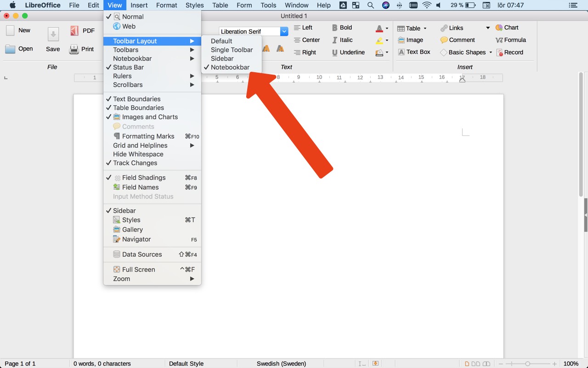Click the Record macro icon
588x368 pixels.
[499, 52]
